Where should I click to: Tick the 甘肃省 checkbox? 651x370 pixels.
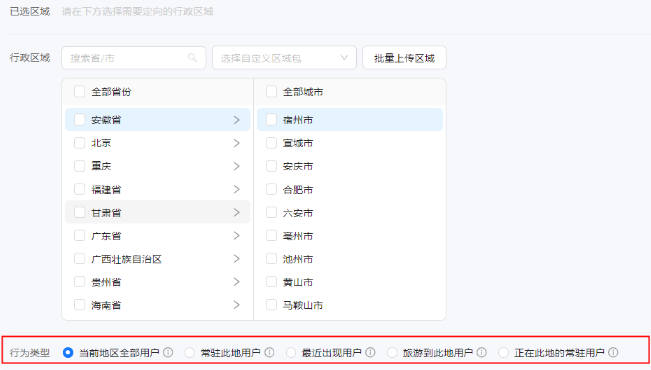pyautogui.click(x=79, y=212)
